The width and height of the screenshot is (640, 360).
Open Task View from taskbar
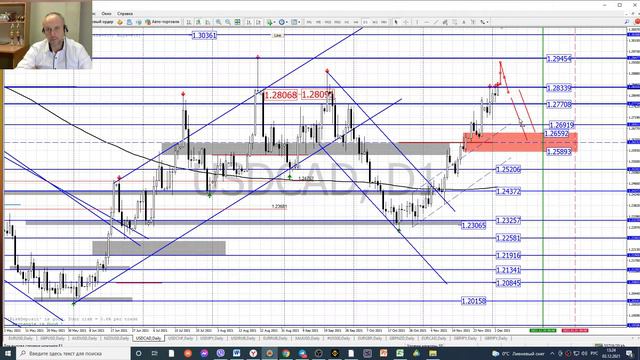[x=155, y=353]
